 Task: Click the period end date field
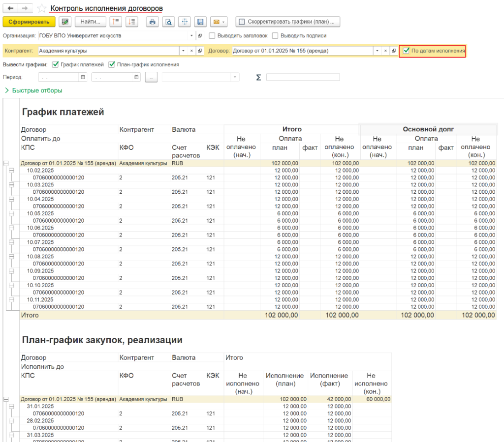coord(112,77)
